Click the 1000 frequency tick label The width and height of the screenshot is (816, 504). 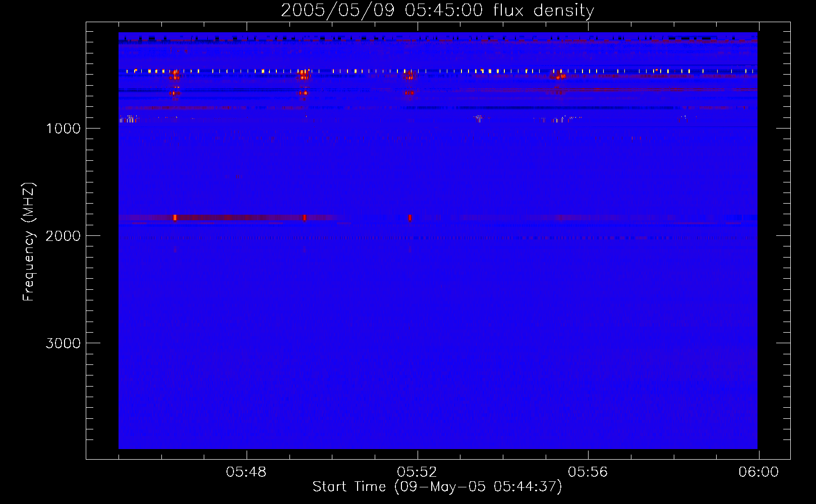click(63, 129)
